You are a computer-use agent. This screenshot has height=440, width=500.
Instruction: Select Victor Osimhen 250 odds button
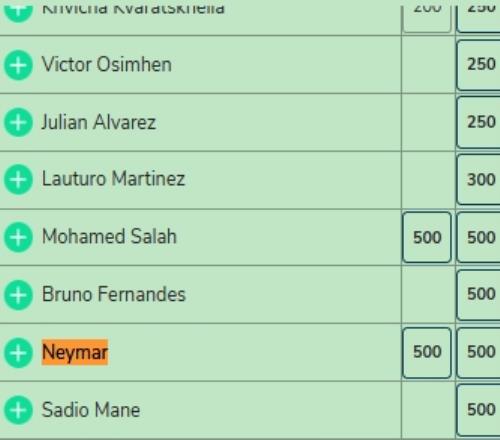[478, 65]
